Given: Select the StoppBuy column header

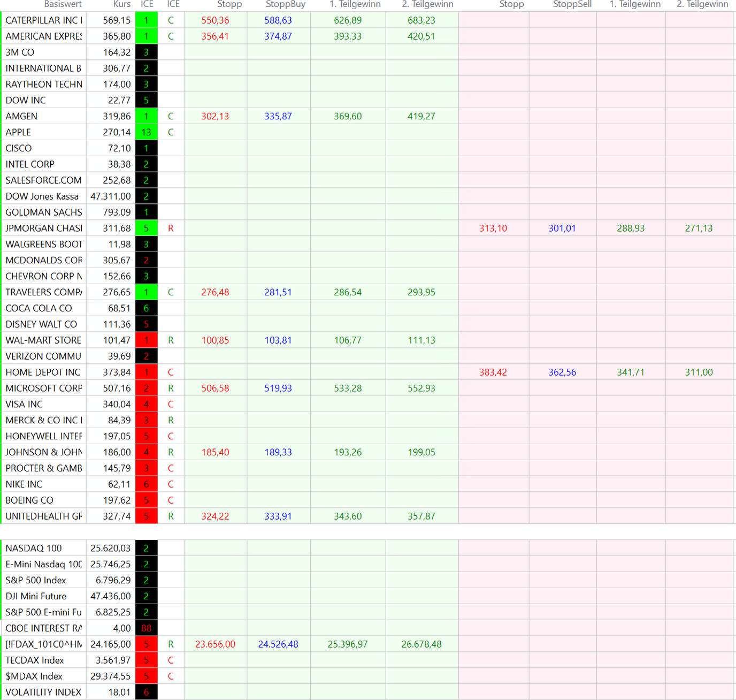Looking at the screenshot, I should pyautogui.click(x=286, y=4).
